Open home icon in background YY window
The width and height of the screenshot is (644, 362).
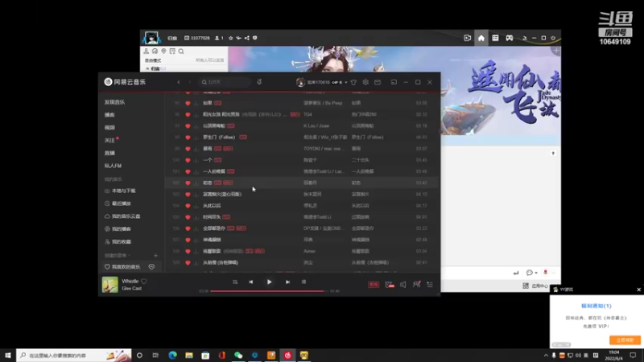click(481, 38)
